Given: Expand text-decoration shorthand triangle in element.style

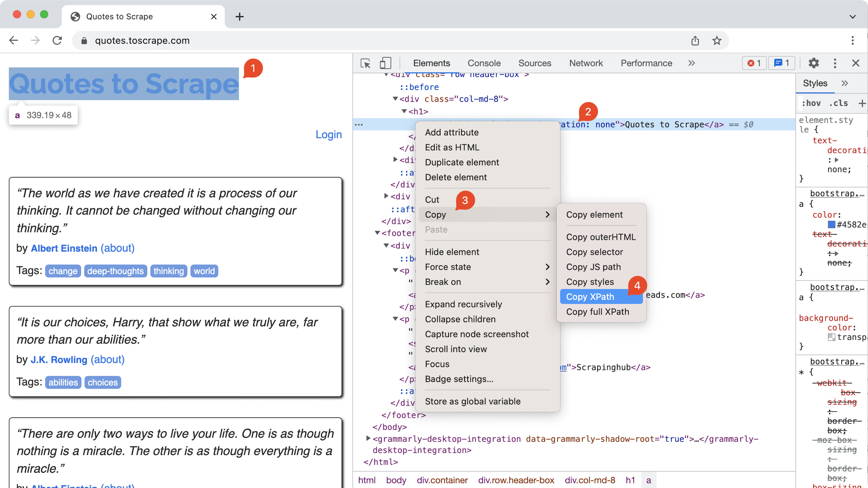Looking at the screenshot, I should [x=836, y=160].
